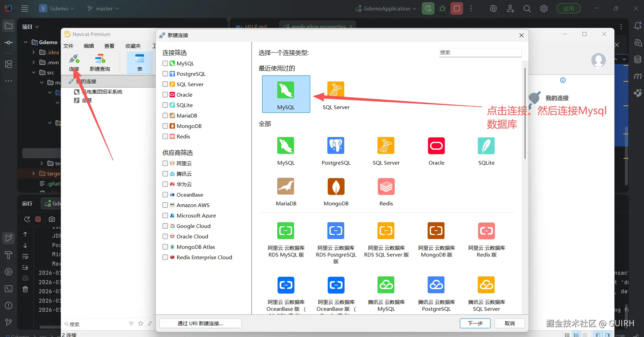Screen dimensions: 644x337
Task: Click 试用 trial button in IntelliJ
Action: (568, 8)
